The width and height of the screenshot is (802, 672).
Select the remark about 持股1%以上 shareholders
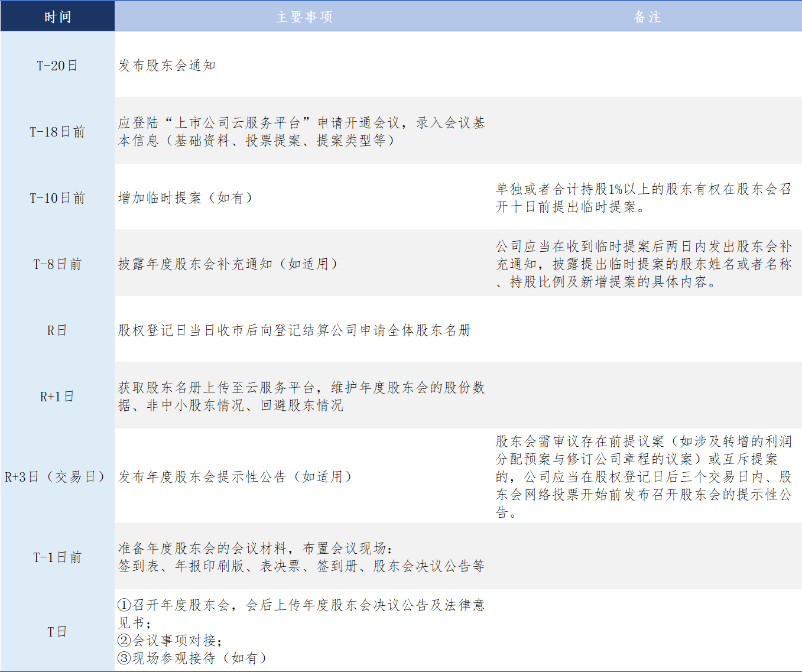coord(643,198)
